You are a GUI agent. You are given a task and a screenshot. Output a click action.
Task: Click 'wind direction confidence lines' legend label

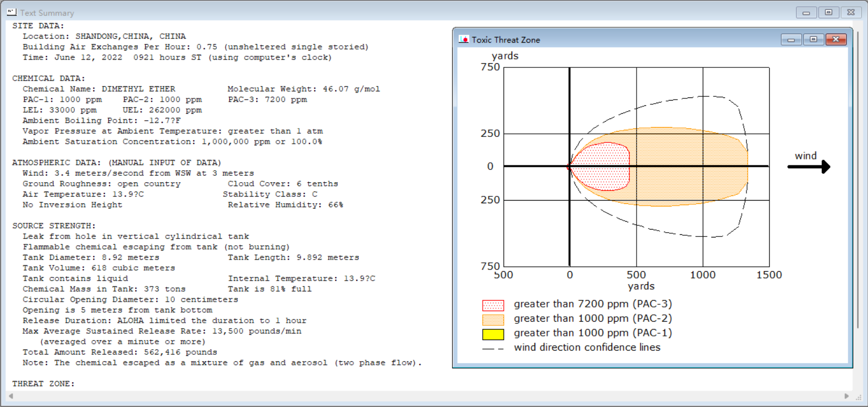pyautogui.click(x=587, y=348)
